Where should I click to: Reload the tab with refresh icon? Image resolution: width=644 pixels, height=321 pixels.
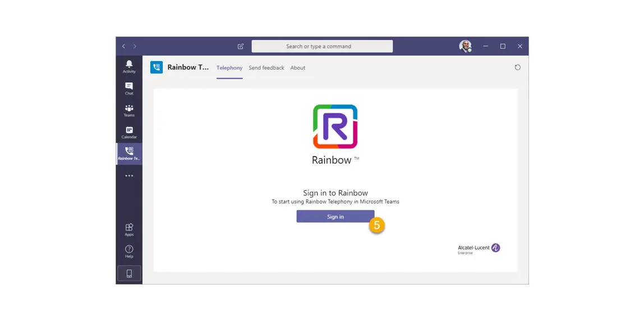pyautogui.click(x=517, y=67)
